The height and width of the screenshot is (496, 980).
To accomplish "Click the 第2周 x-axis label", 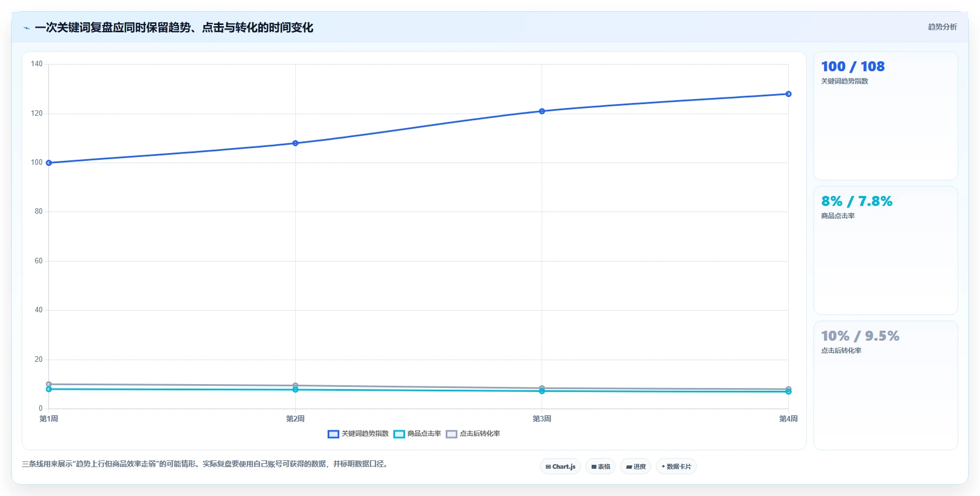I will coord(295,419).
